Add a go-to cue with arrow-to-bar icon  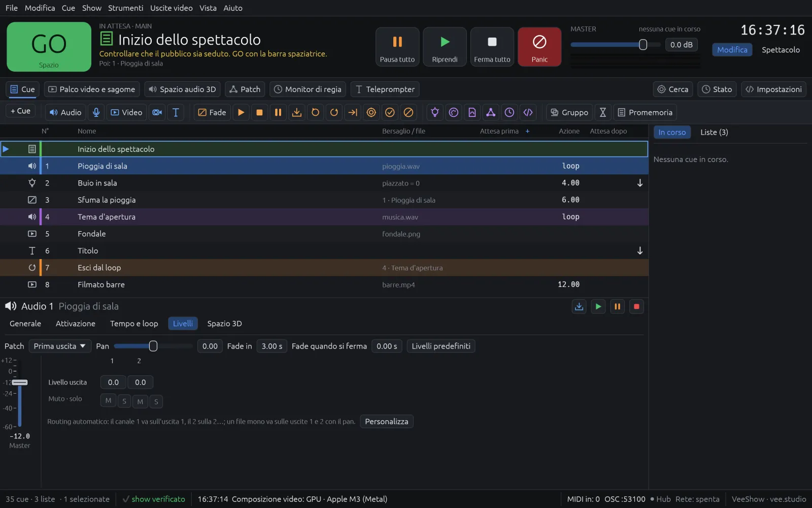pyautogui.click(x=353, y=112)
